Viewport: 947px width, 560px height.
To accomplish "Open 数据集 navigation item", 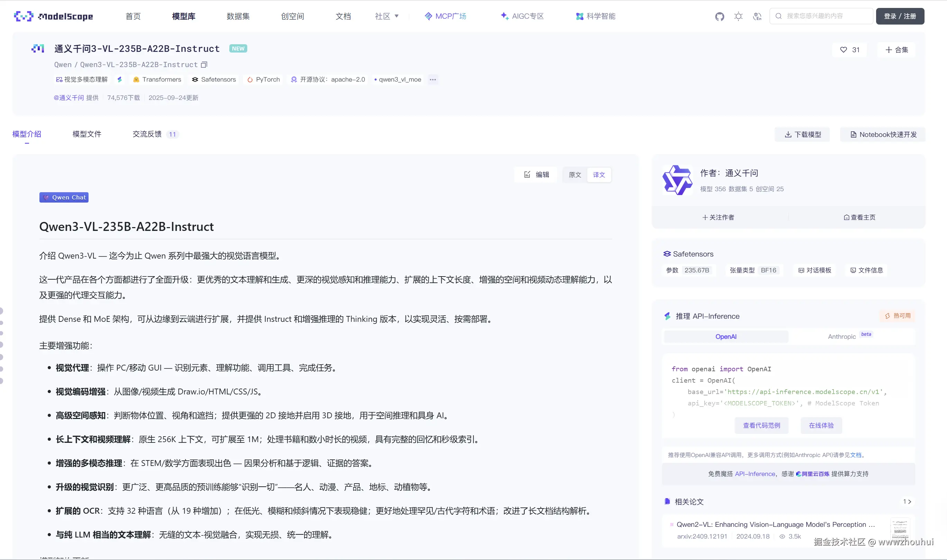I will [x=238, y=16].
